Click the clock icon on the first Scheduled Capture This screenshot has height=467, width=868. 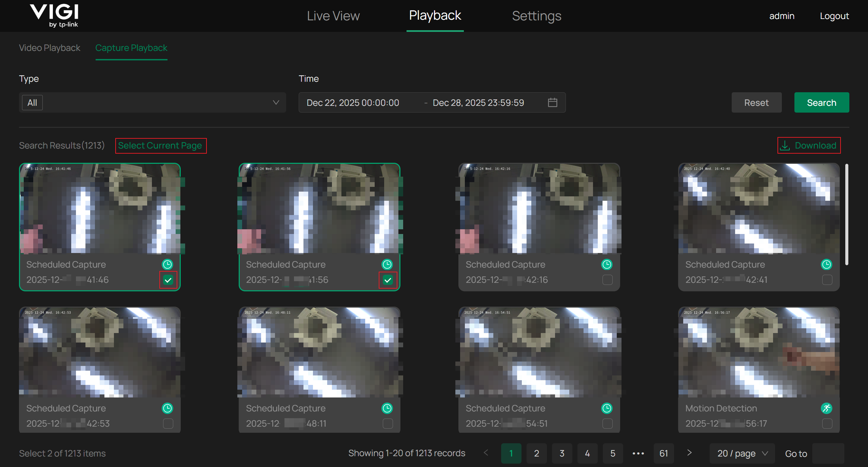[x=167, y=264]
